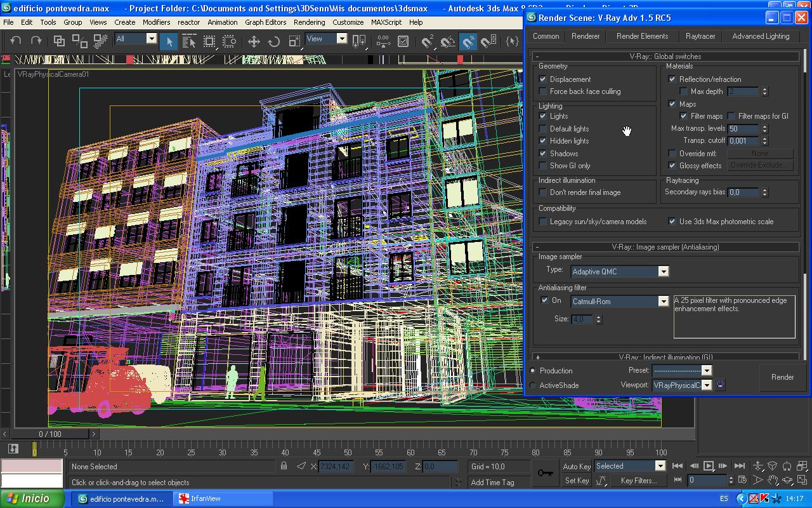
Task: Click Named Selection Sets icon
Action: (x=513, y=42)
